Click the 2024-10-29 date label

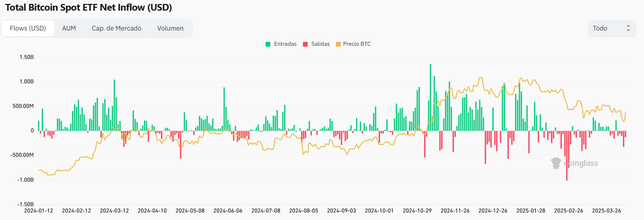(417, 211)
